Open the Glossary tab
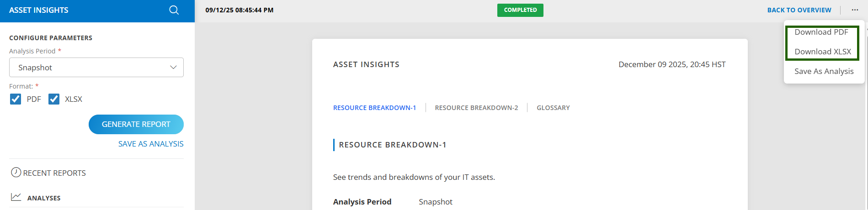 tap(553, 108)
